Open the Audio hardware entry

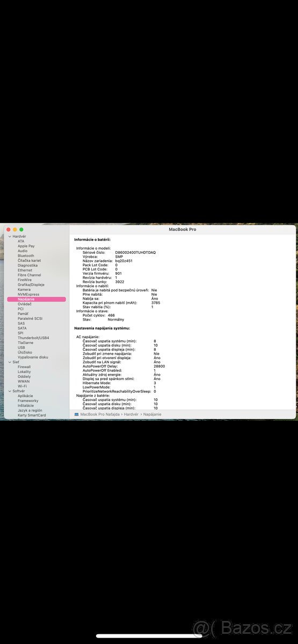tap(23, 251)
